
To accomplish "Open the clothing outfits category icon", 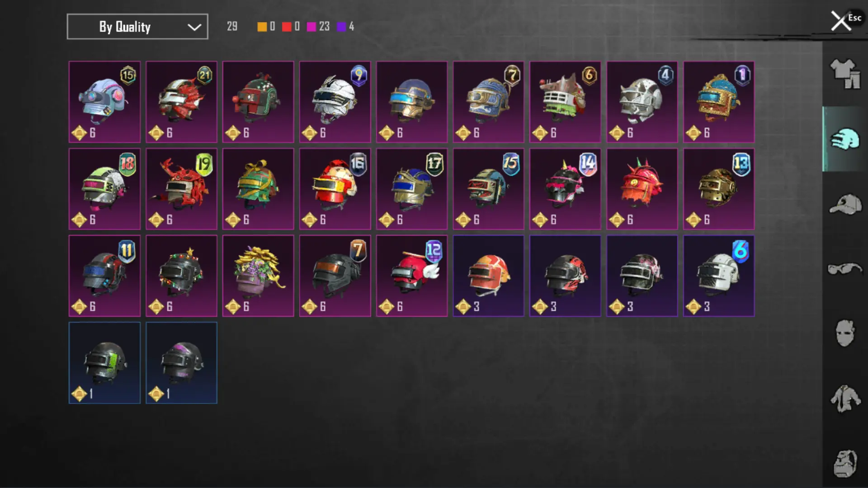I will (x=844, y=74).
